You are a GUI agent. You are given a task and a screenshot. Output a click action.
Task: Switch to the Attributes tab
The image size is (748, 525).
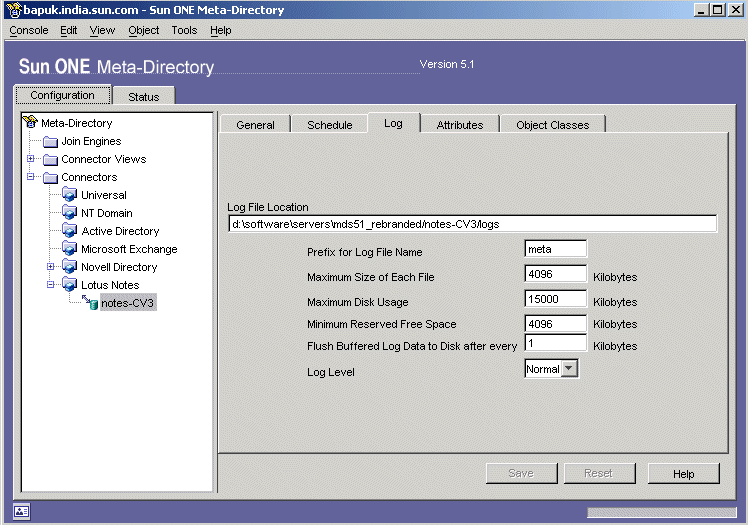pyautogui.click(x=460, y=125)
